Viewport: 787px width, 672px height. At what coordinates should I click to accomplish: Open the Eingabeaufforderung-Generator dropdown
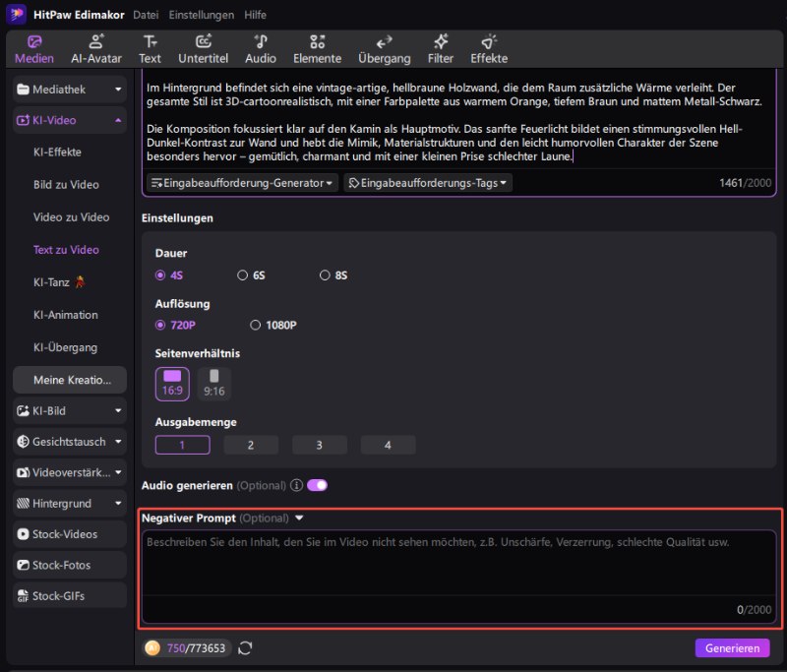coord(242,183)
